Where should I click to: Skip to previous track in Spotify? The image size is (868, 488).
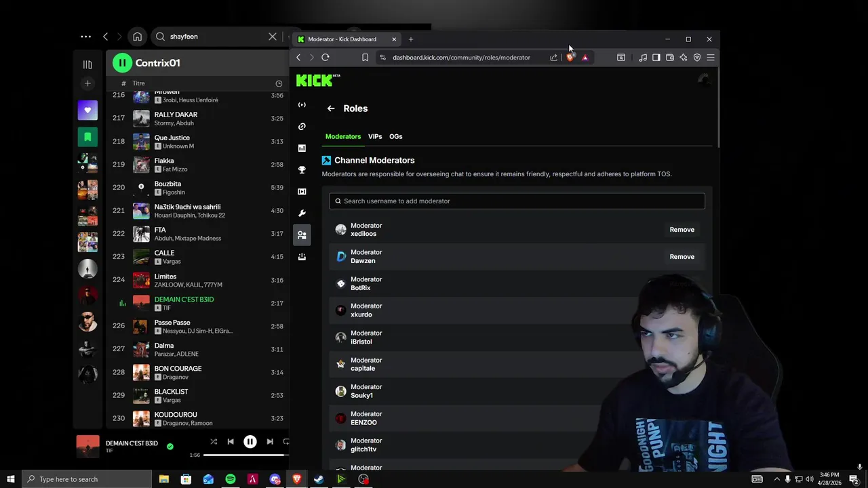coord(231,442)
